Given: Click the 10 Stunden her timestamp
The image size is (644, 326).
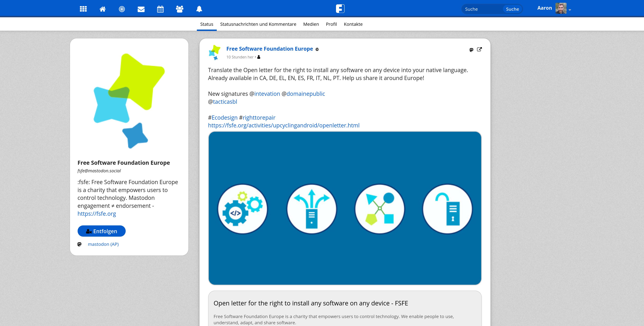Looking at the screenshot, I should click(240, 57).
